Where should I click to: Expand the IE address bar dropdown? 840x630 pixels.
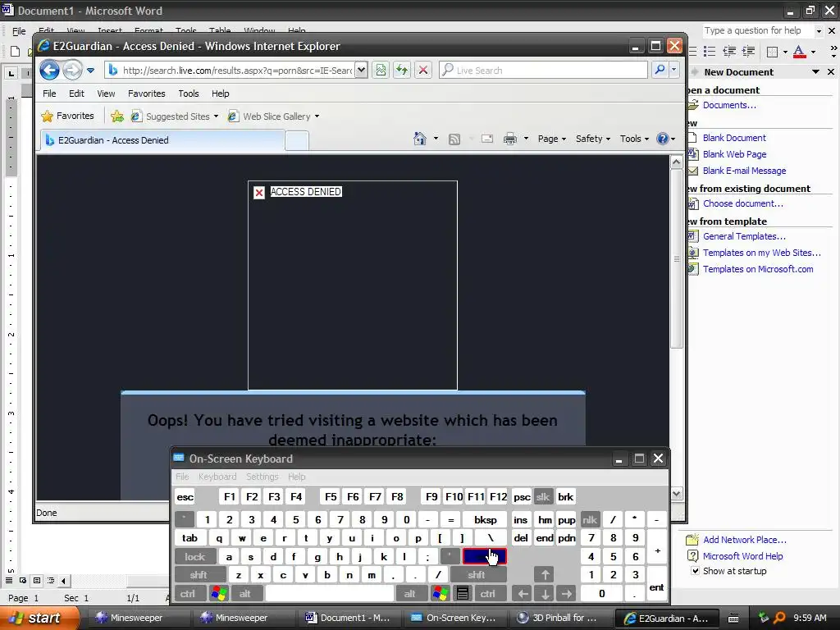[x=361, y=70]
